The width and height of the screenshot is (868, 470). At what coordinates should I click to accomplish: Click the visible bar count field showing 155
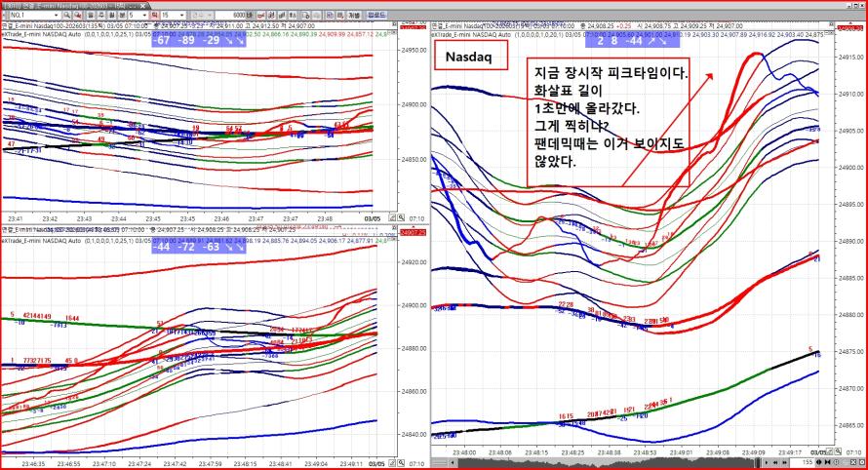click(x=802, y=462)
